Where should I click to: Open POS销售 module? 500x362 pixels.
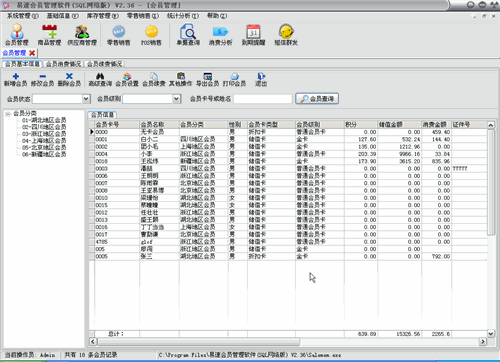151,35
